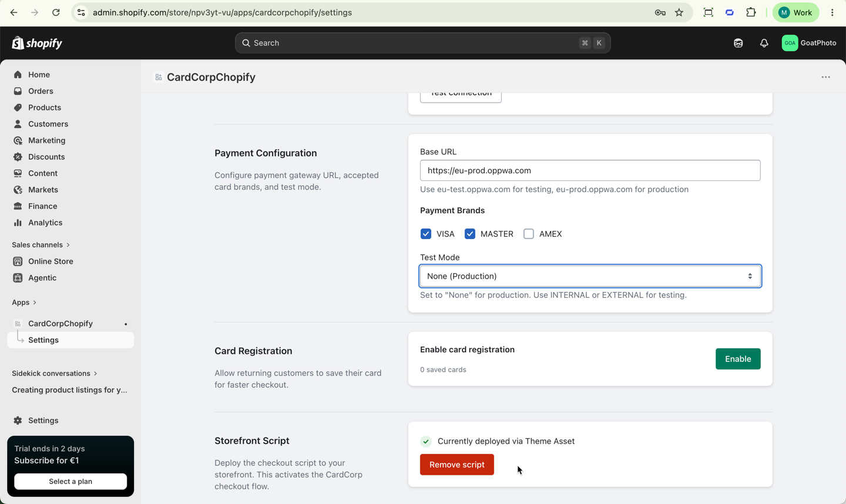846x504 pixels.
Task: Click the Remove script button
Action: [x=457, y=465]
